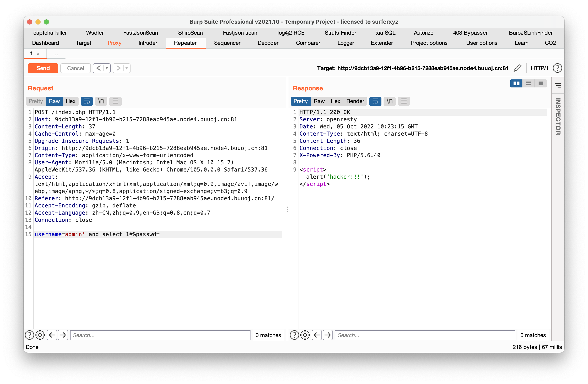
Task: Click the orange Send button
Action: pos(43,68)
